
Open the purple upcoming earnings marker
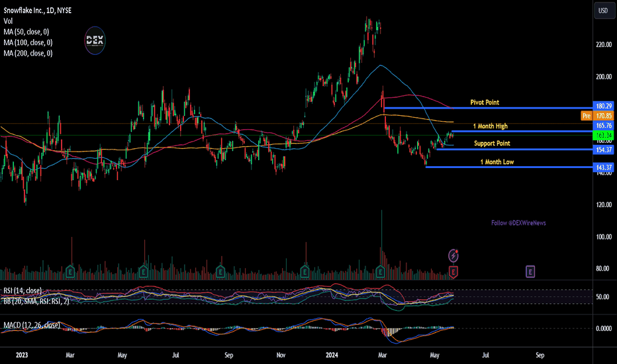(x=530, y=271)
